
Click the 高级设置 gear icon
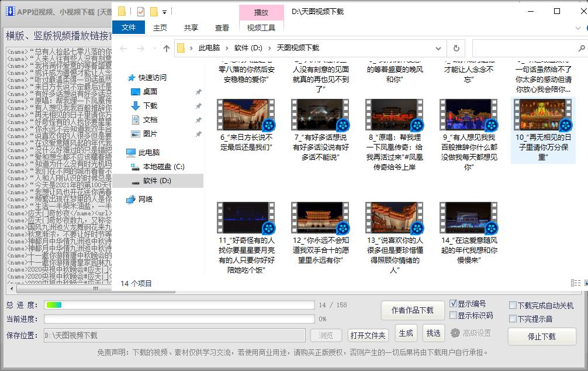[x=455, y=333]
